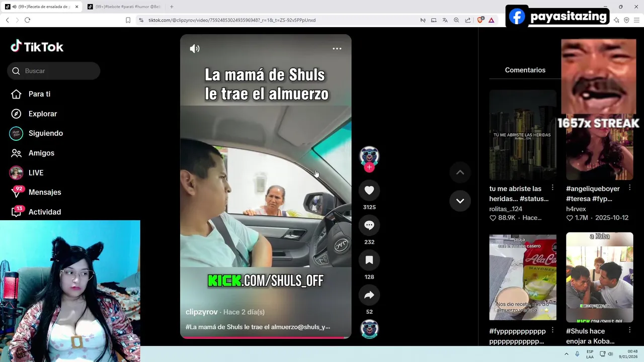644x362 pixels.
Task: Click the tiktok.com URL in address bar
Action: 232,20
